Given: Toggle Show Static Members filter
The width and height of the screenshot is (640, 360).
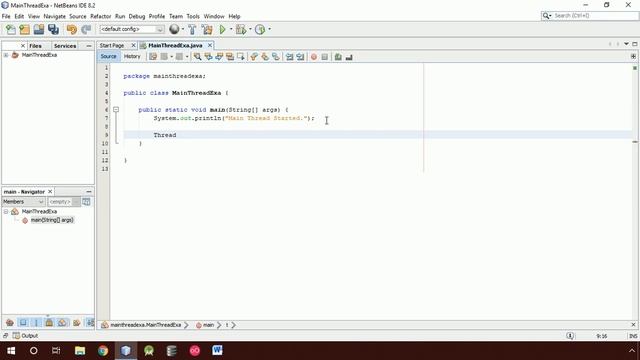Looking at the screenshot, I should [x=36, y=322].
